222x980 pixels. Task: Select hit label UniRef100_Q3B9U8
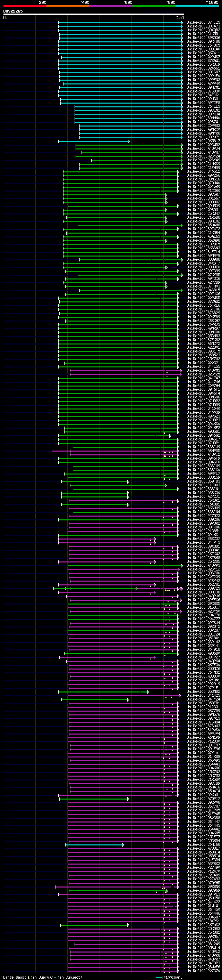tap(203, 260)
